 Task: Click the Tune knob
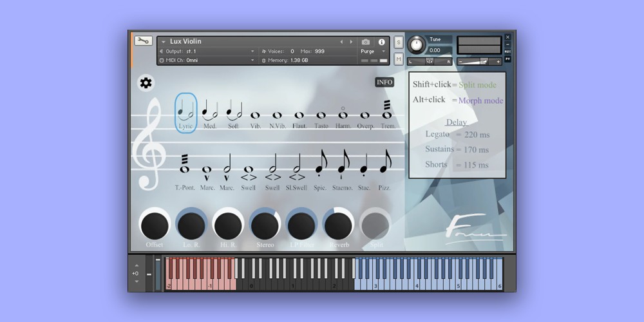pyautogui.click(x=417, y=44)
